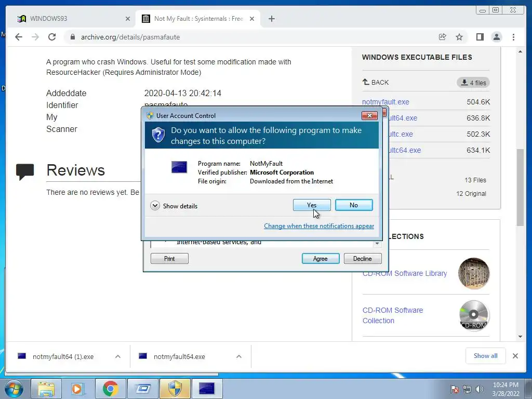The height and width of the screenshot is (399, 532).
Task: Click the license text scroll-down arrow
Action: (377, 244)
